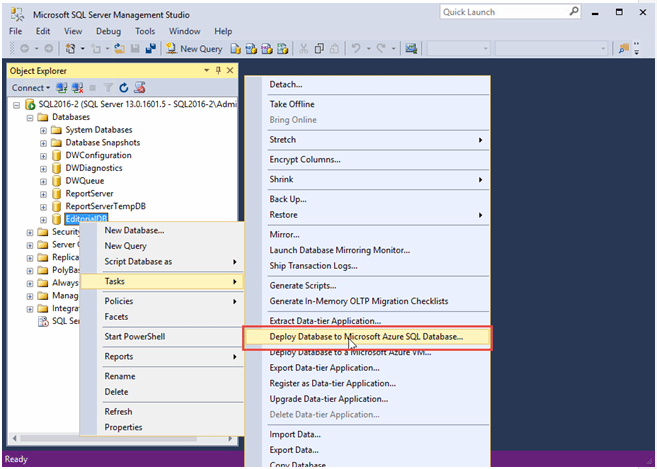Click the Activity Monitor icon in toolbar
Image resolution: width=657 pixels, height=469 pixels.
[x=411, y=49]
